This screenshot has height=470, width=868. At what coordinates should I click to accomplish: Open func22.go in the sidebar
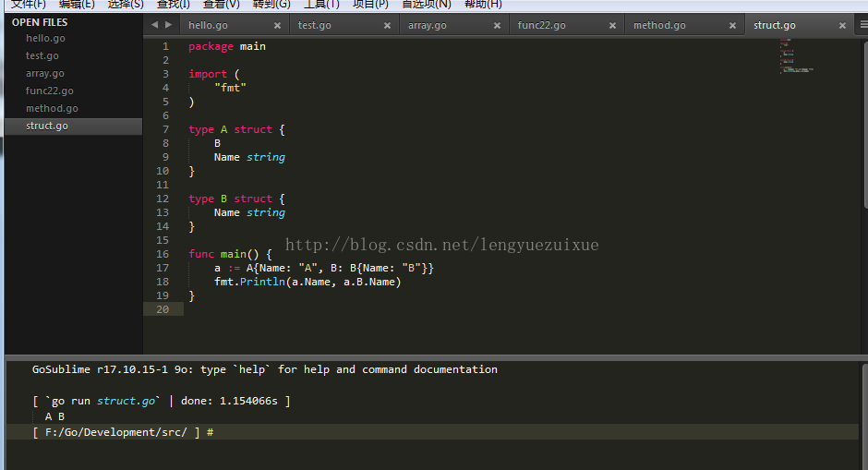coord(49,90)
